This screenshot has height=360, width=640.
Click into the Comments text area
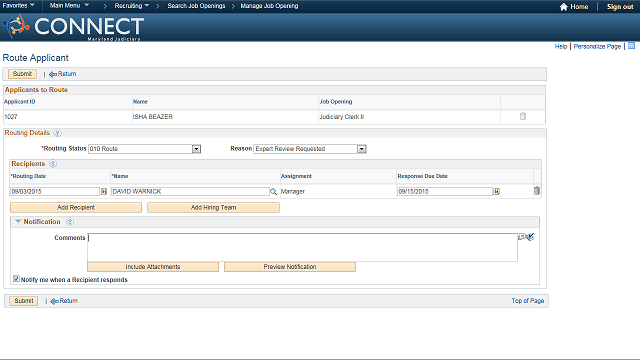click(302, 247)
